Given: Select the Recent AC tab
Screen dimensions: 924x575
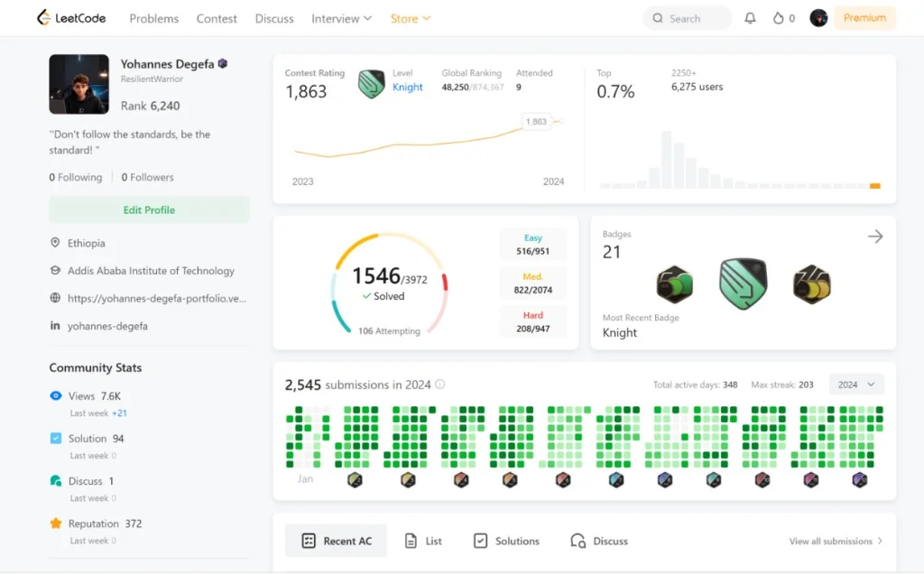Looking at the screenshot, I should tap(336, 541).
